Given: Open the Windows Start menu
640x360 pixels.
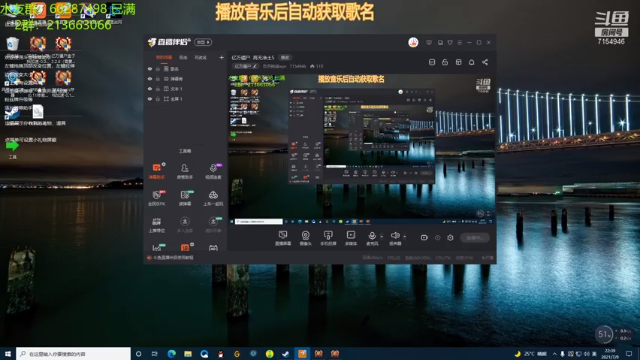Looking at the screenshot, I should (x=8, y=354).
